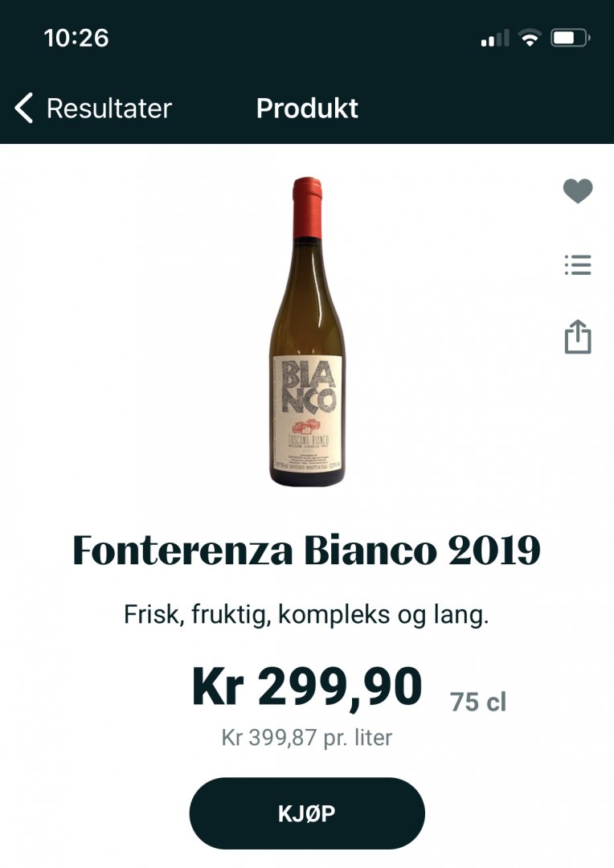Tap the Kr 399,87 pr. liter text

[x=307, y=737]
